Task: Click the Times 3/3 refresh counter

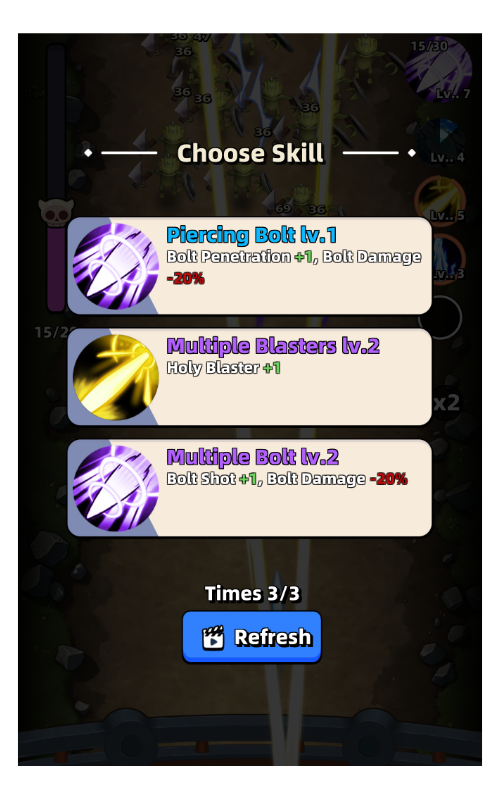Action: pyautogui.click(x=253, y=593)
